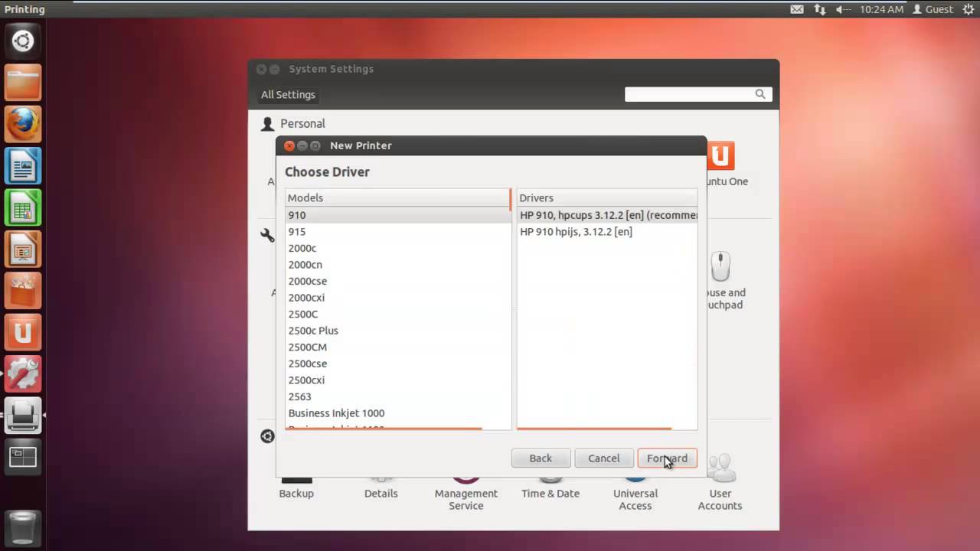This screenshot has height=551, width=980.
Task: Focus the System Settings search field
Action: click(x=697, y=94)
